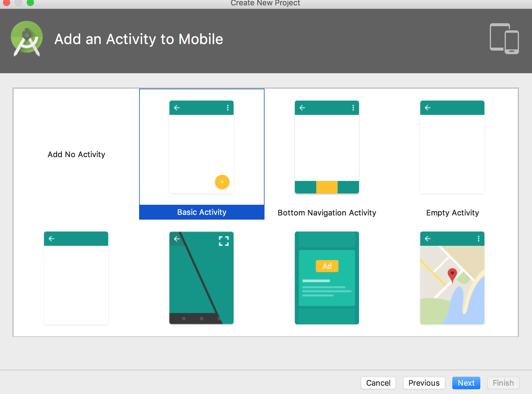Click the red map pin in Maps preview
Screen dimensions: 532x394
tap(452, 274)
